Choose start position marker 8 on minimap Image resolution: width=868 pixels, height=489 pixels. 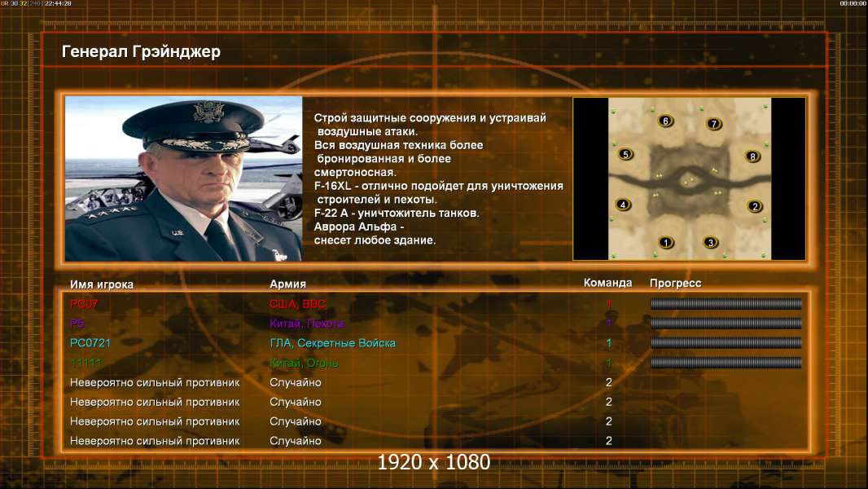[752, 156]
